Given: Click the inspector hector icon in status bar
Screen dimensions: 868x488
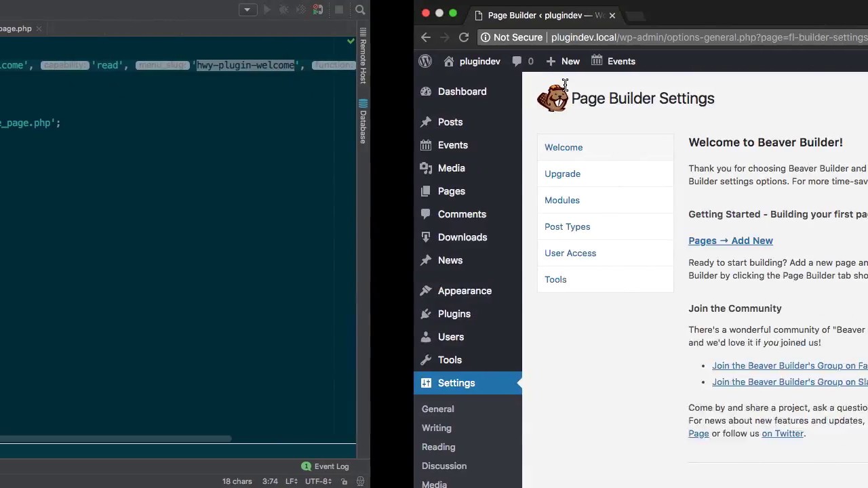Looking at the screenshot, I should [x=361, y=481].
